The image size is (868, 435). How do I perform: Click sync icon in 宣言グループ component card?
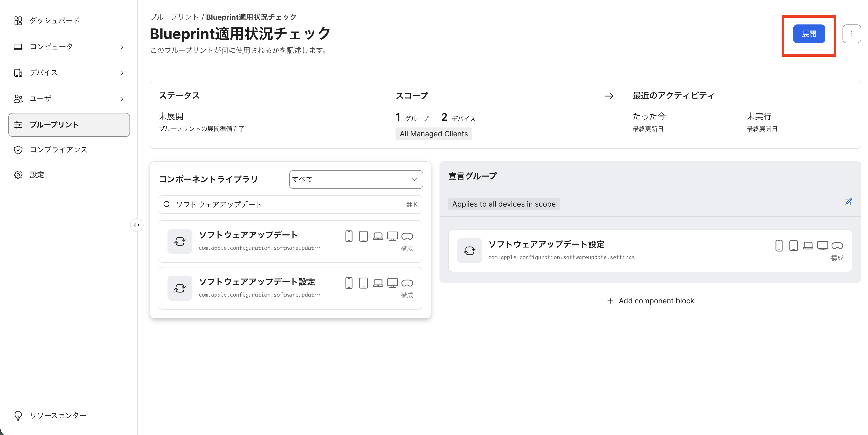[469, 251]
